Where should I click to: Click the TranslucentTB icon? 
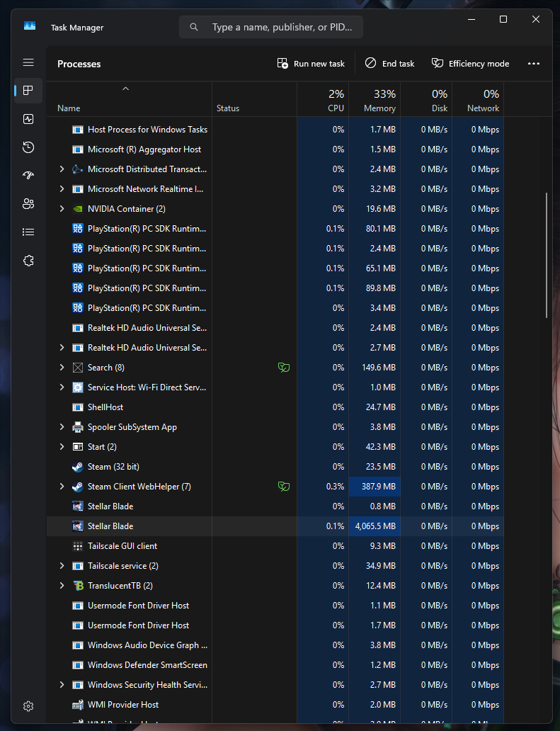(78, 586)
